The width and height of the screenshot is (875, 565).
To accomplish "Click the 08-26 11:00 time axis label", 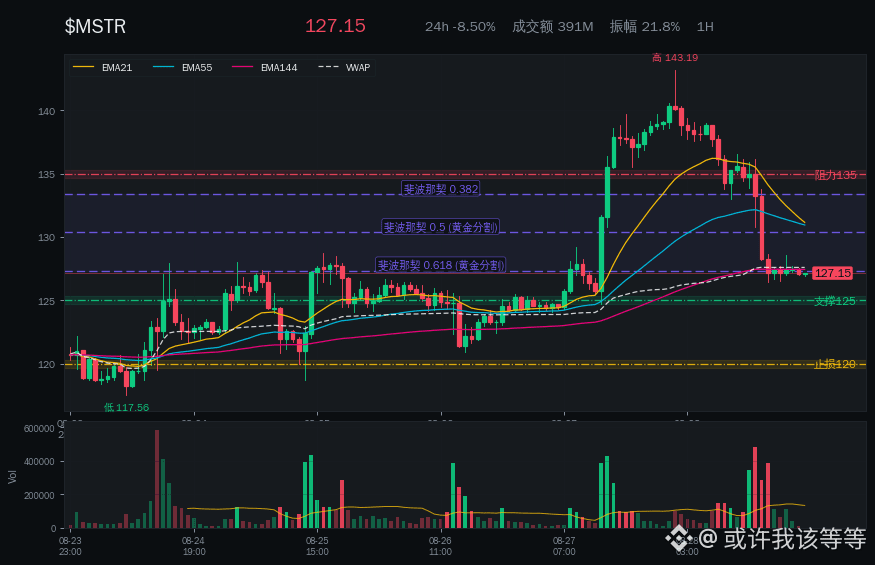I will click(440, 546).
